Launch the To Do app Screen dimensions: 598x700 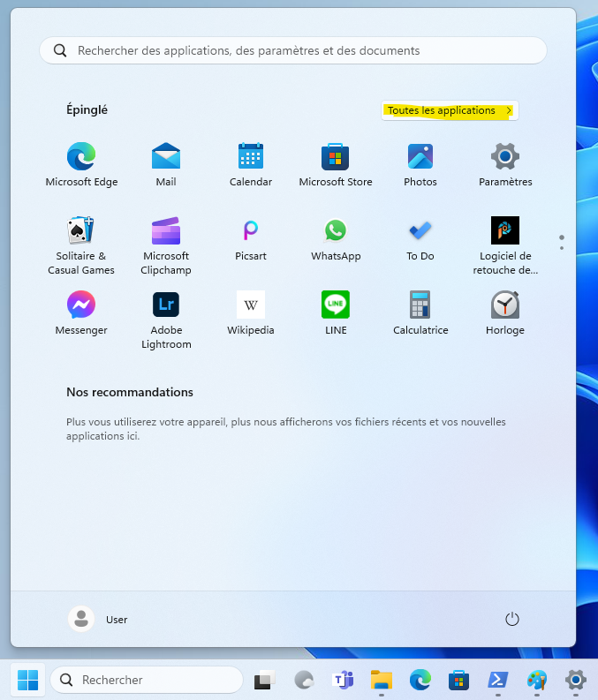click(420, 240)
